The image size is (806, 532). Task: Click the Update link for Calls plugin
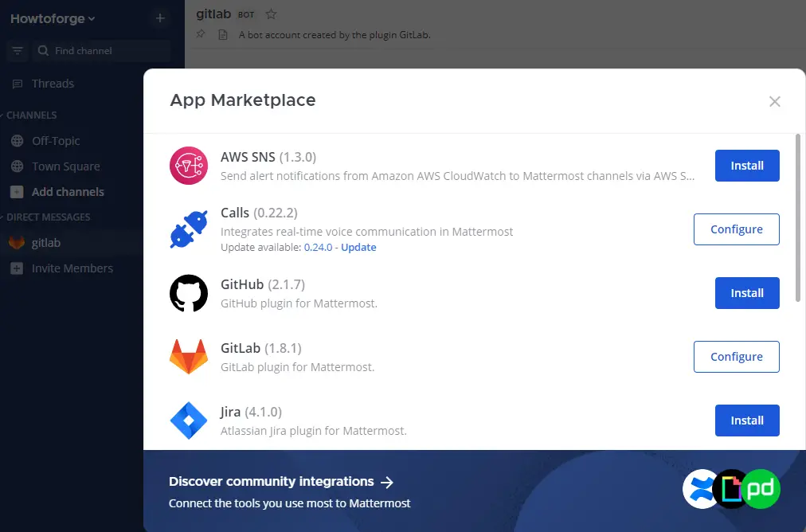[358, 247]
